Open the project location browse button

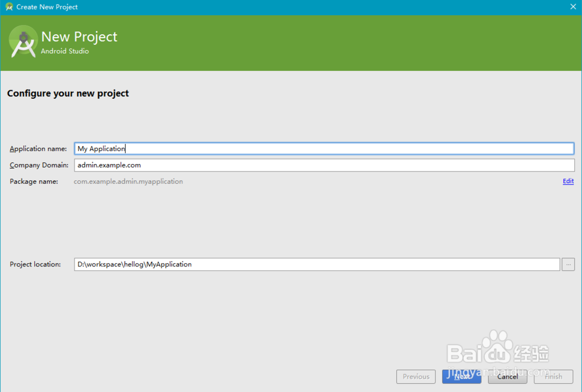click(568, 265)
